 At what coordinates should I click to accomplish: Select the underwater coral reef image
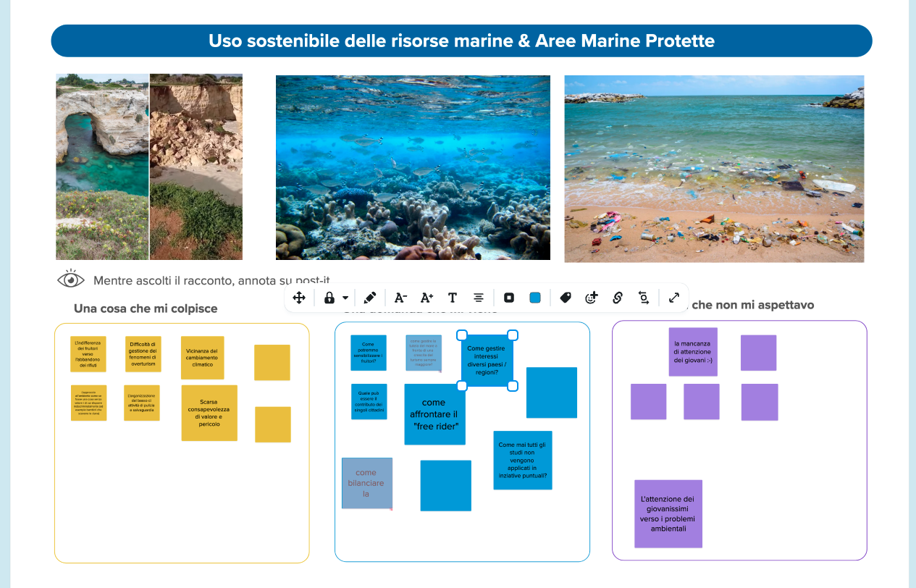pos(413,167)
